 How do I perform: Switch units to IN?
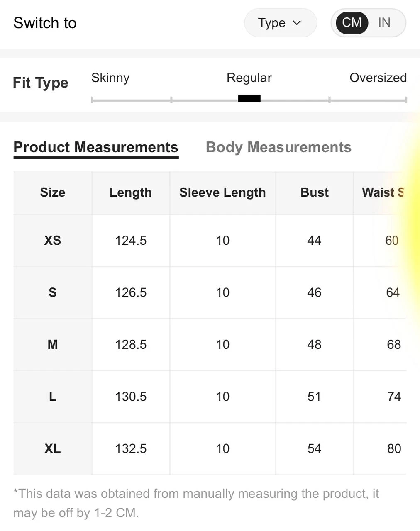[384, 22]
